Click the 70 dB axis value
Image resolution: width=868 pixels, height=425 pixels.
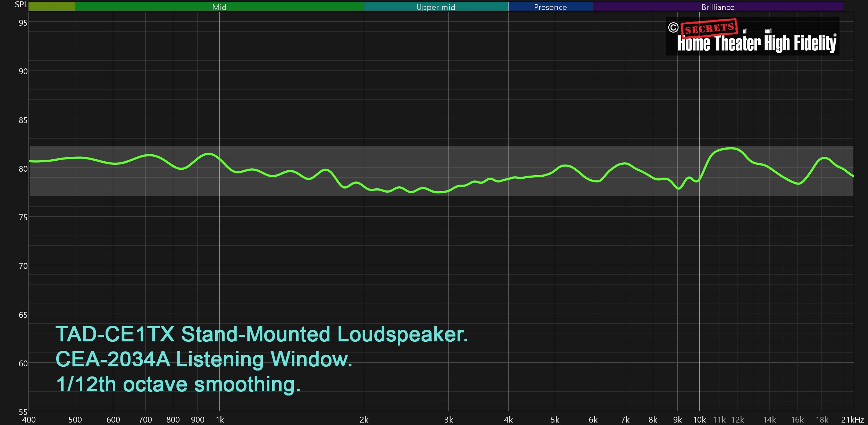coord(23,266)
